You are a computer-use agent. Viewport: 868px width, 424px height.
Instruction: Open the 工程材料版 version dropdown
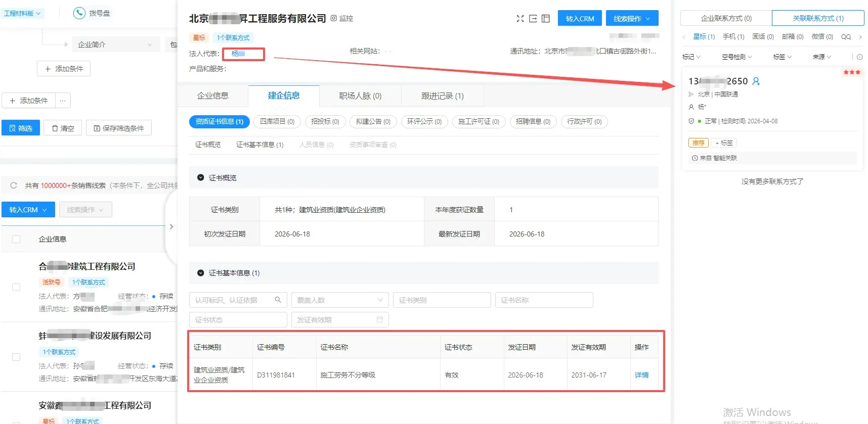[x=22, y=14]
